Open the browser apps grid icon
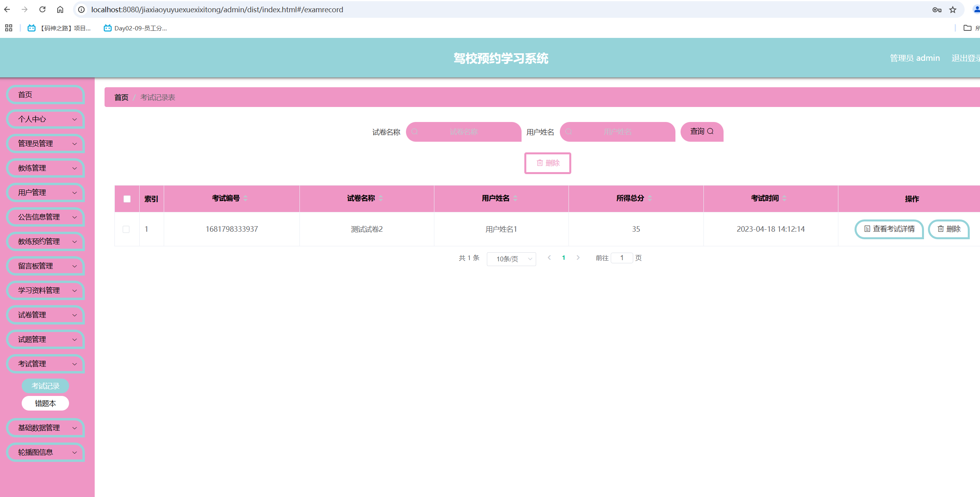Screen dimensions: 980x497 (9, 28)
